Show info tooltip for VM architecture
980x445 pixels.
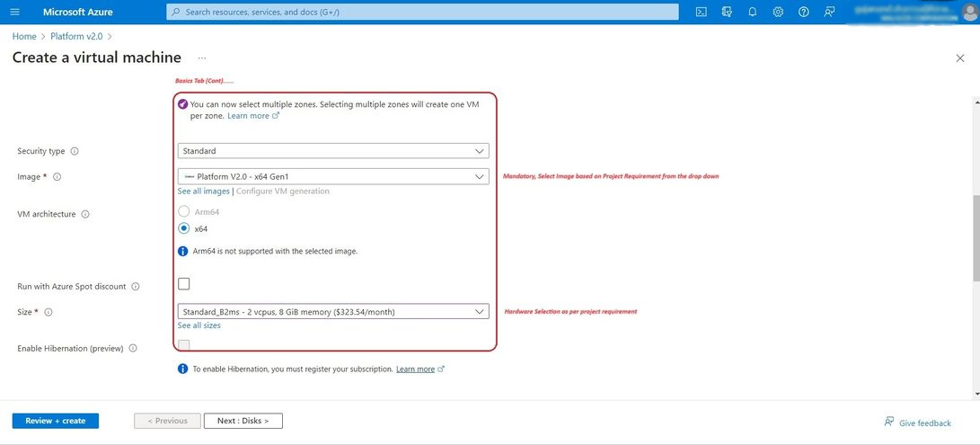85,214
